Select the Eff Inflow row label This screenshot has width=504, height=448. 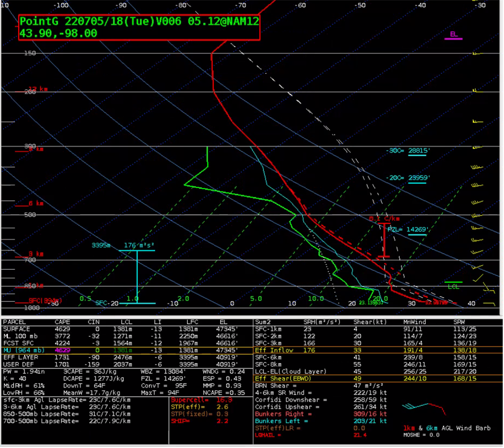tap(274, 351)
